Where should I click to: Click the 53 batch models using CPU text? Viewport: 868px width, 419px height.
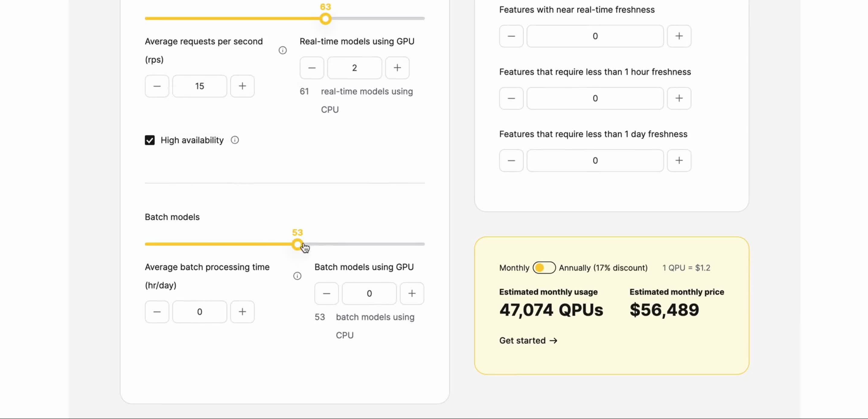[365, 326]
